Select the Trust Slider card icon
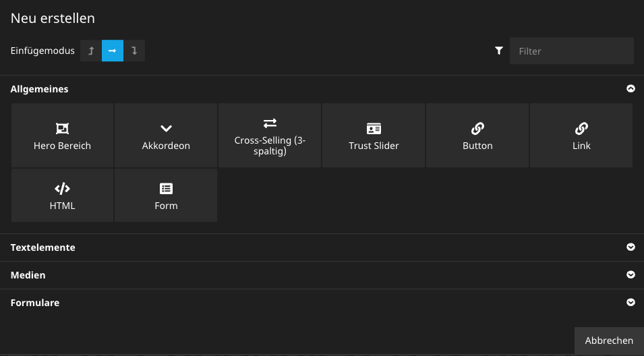644x356 pixels. 374,128
